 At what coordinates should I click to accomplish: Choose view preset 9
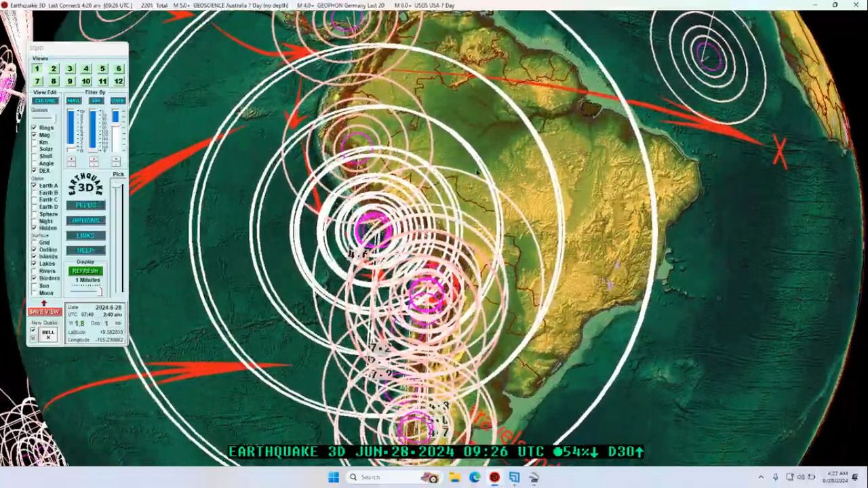tap(70, 81)
